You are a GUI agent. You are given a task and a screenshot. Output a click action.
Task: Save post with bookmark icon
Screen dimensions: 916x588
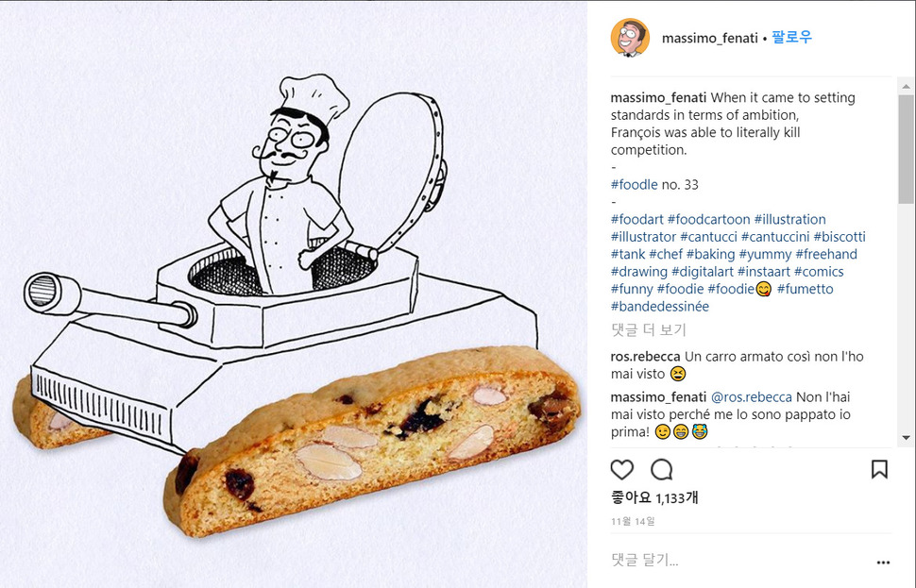point(879,469)
